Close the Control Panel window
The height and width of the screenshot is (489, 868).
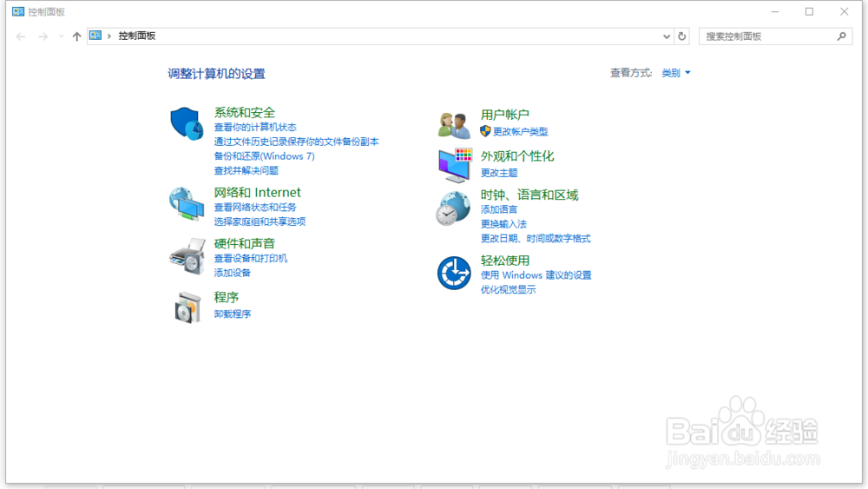[844, 11]
